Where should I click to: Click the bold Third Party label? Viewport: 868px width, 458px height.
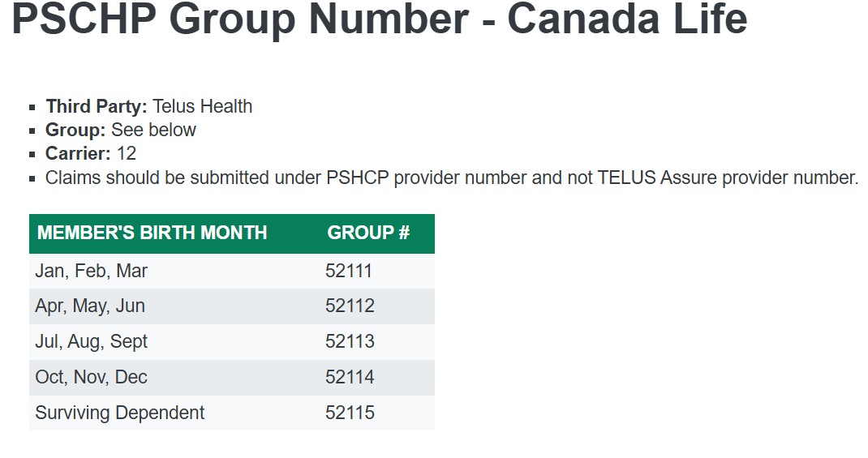pyautogui.click(x=97, y=106)
